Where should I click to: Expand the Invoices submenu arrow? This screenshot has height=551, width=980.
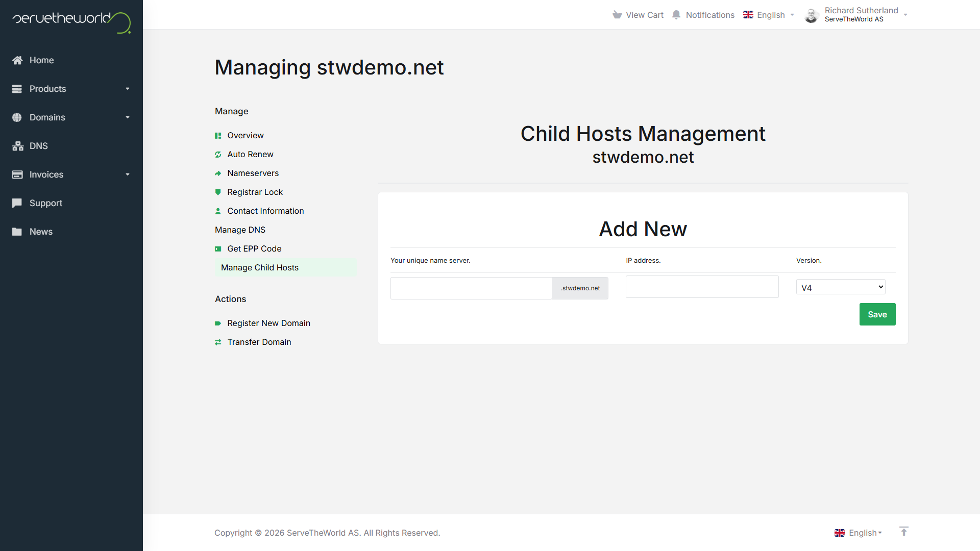point(128,174)
